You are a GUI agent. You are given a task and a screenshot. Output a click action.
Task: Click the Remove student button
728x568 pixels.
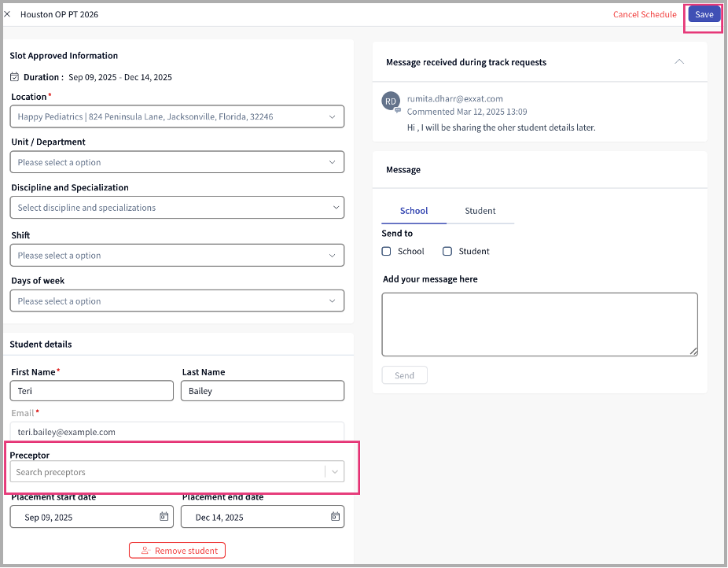pyautogui.click(x=178, y=551)
